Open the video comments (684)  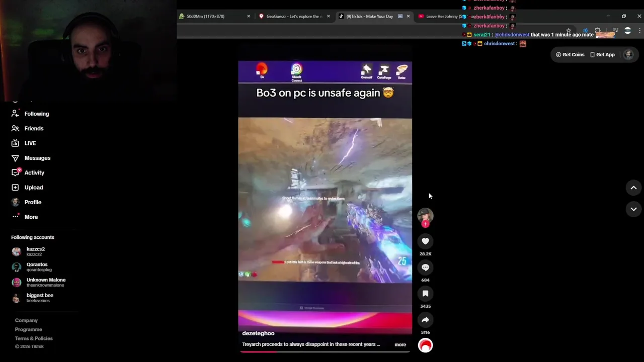(x=425, y=267)
